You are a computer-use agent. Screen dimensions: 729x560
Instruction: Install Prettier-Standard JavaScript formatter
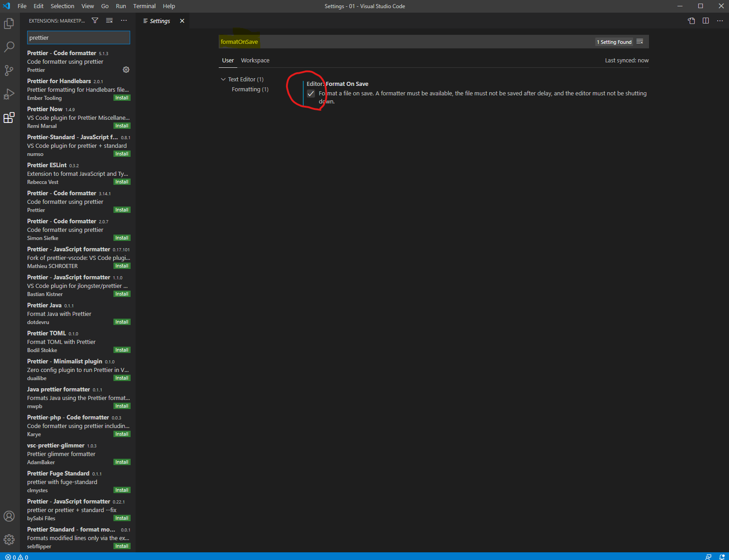pos(122,154)
